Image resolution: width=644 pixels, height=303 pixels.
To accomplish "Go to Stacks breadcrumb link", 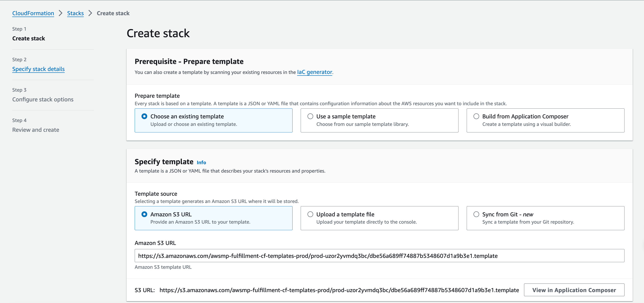I will click(x=75, y=13).
